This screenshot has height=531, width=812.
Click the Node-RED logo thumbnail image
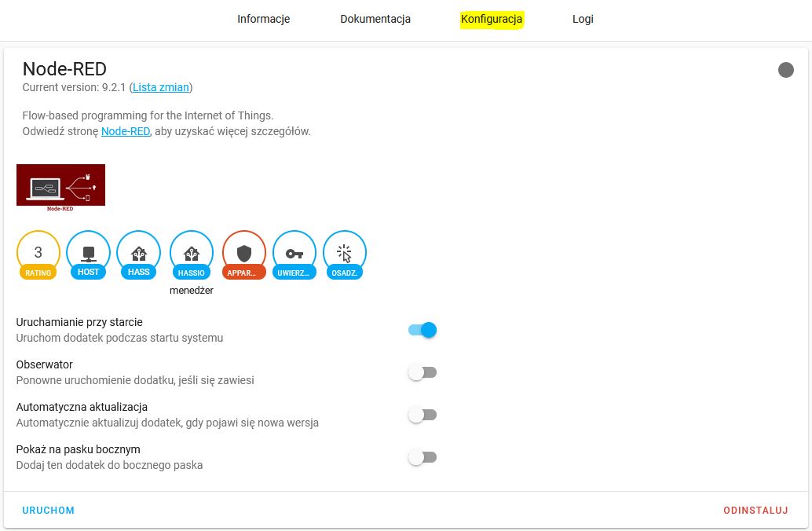[60, 188]
